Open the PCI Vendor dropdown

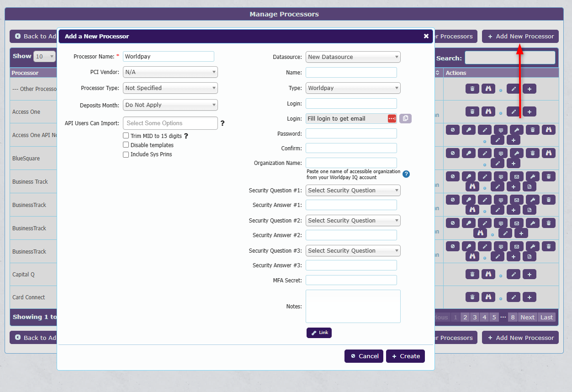point(170,72)
